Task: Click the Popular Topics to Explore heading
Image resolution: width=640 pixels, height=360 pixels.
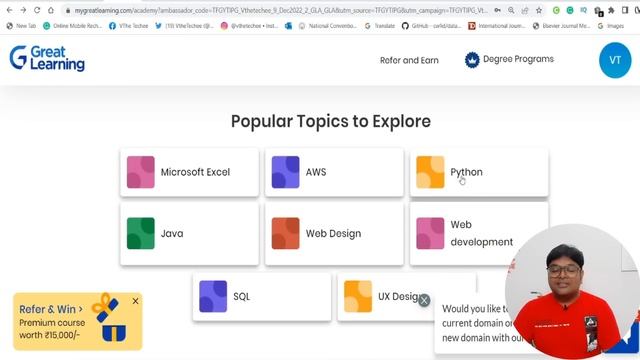Action: (x=331, y=121)
